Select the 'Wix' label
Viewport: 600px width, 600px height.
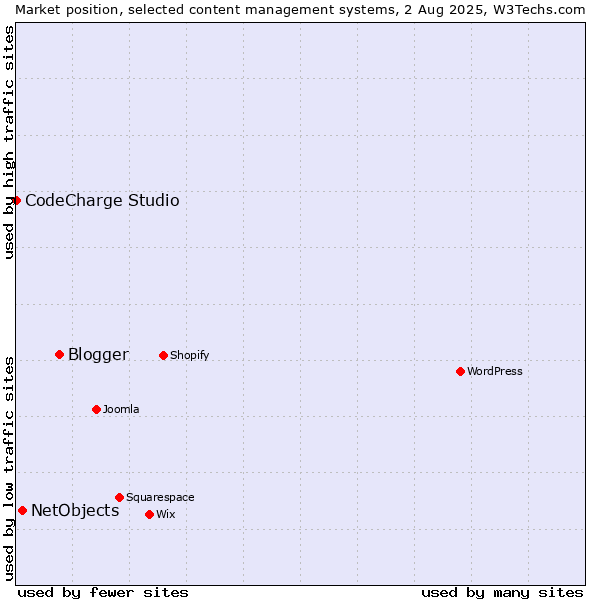pos(165,514)
